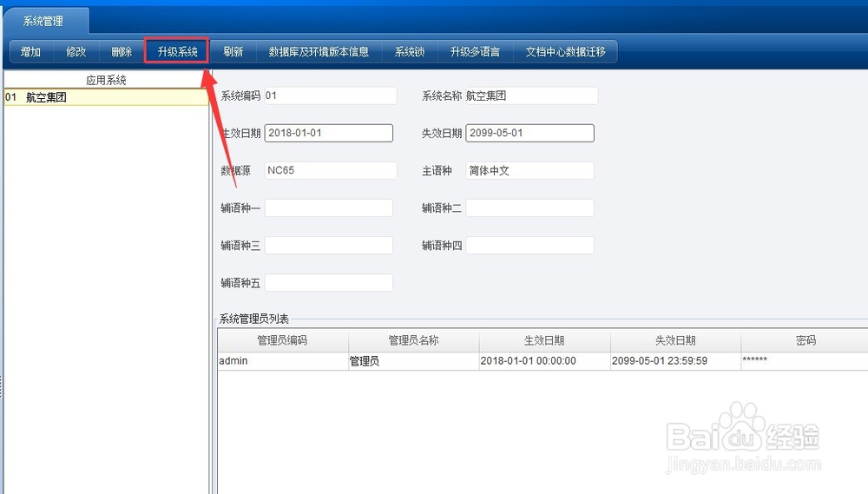Click the 应用系统 list header
This screenshot has width=868, height=494.
coord(106,80)
